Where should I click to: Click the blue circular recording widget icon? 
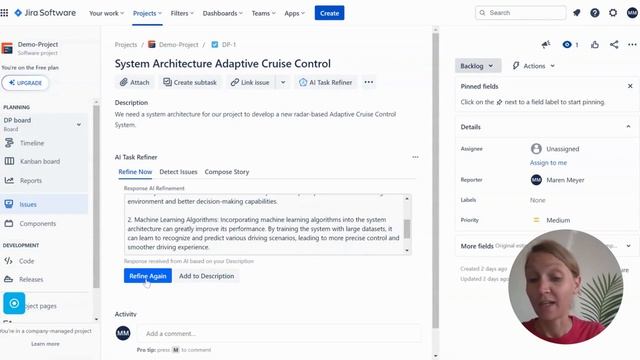click(x=14, y=303)
